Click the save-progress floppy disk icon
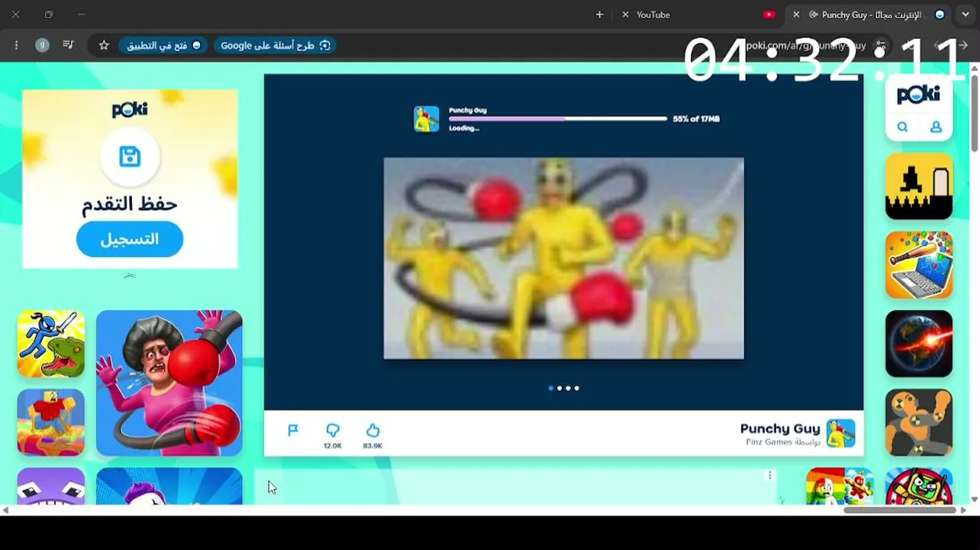 130,157
